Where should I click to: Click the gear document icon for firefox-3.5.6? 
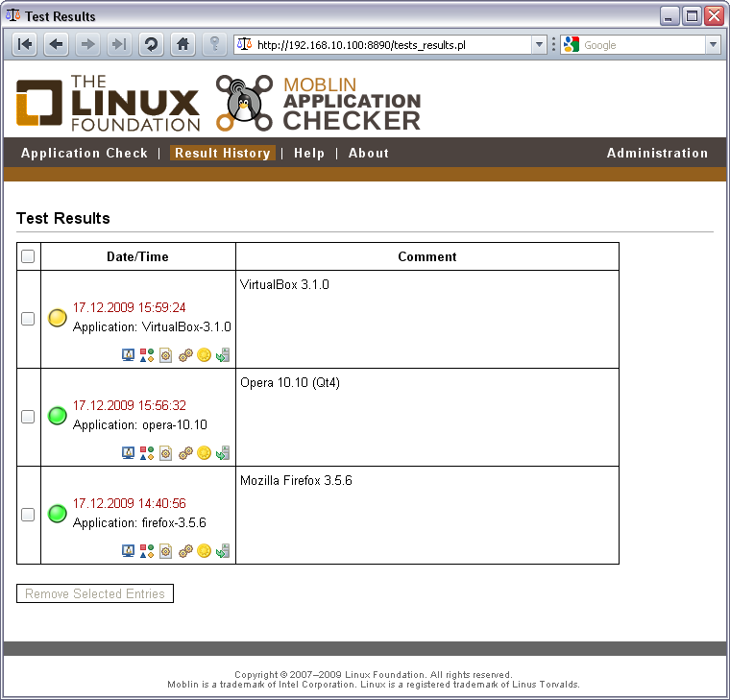(166, 551)
